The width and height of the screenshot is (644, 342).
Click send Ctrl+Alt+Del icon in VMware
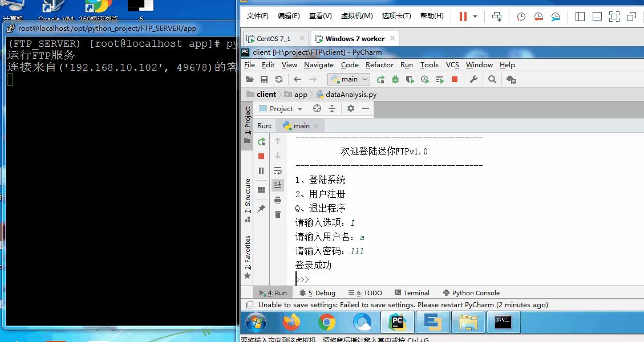coord(497,17)
